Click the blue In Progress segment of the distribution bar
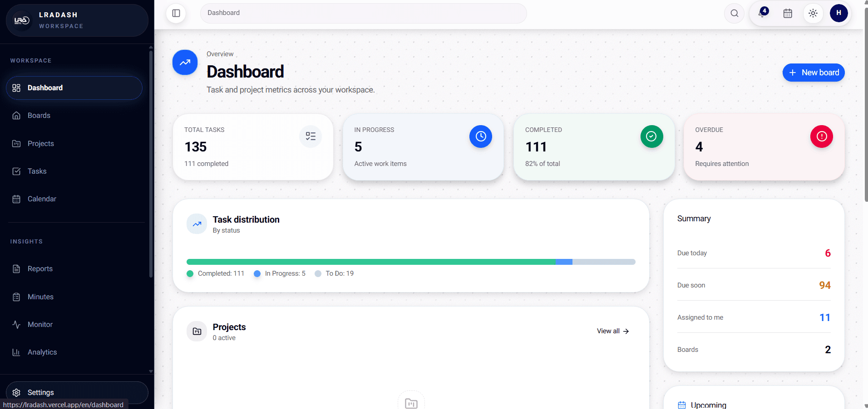This screenshot has width=868, height=409. tap(564, 262)
